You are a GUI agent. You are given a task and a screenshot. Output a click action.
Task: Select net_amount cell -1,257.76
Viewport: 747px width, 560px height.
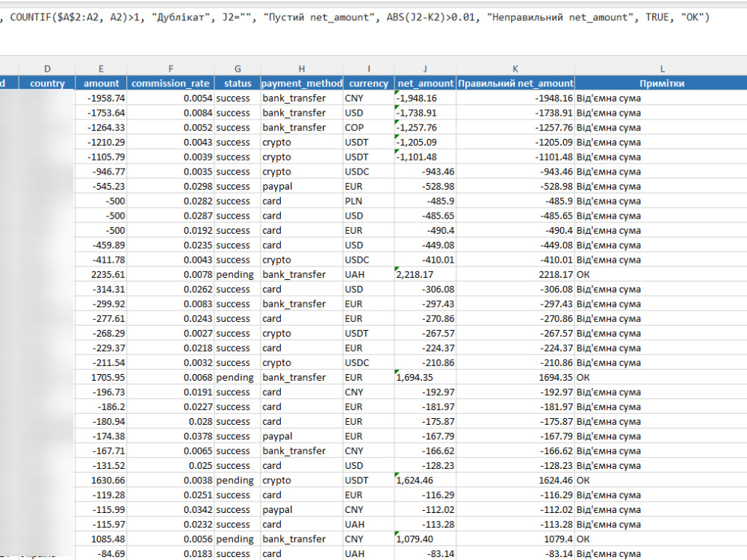tap(425, 128)
